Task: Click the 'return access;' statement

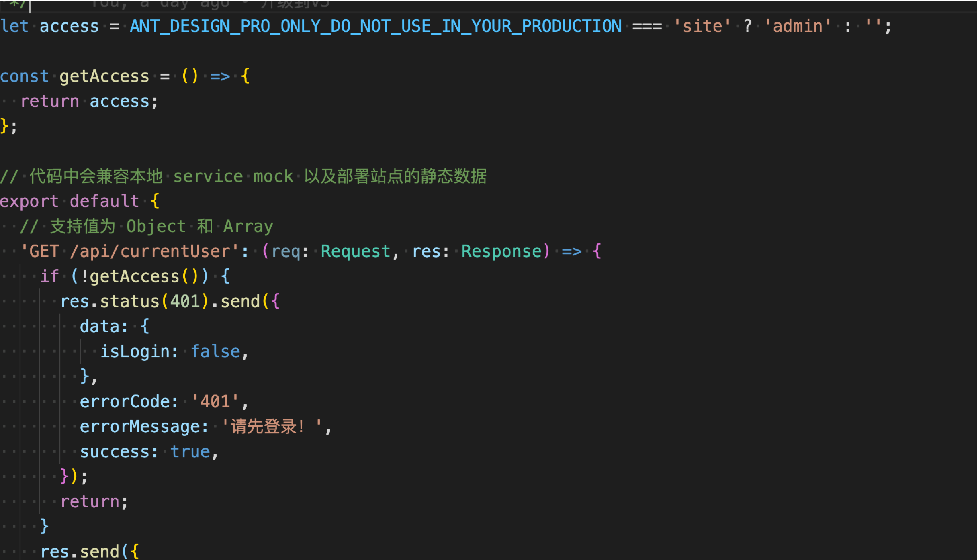Action: [89, 102]
